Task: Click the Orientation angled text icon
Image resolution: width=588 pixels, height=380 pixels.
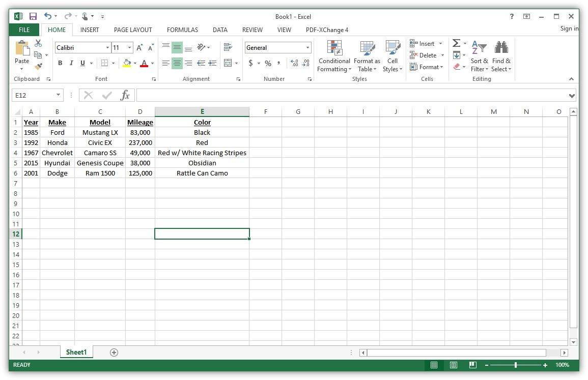Action: click(x=202, y=47)
